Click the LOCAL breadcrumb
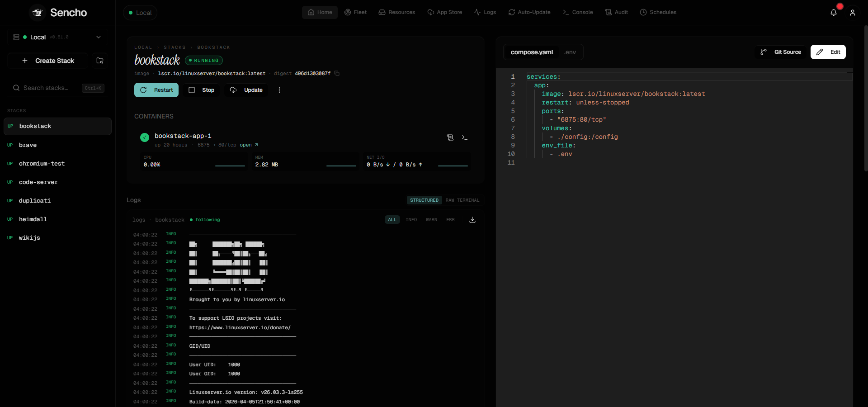868x407 pixels. (x=143, y=47)
